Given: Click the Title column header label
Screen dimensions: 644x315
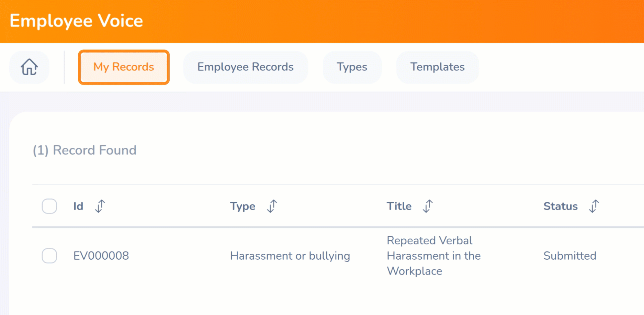Looking at the screenshot, I should 399,206.
